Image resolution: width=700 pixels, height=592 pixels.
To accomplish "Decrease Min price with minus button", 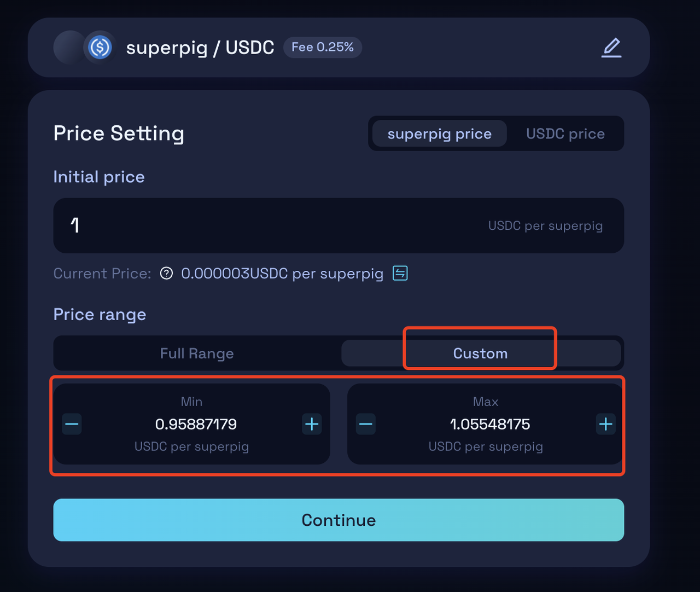I will click(72, 424).
